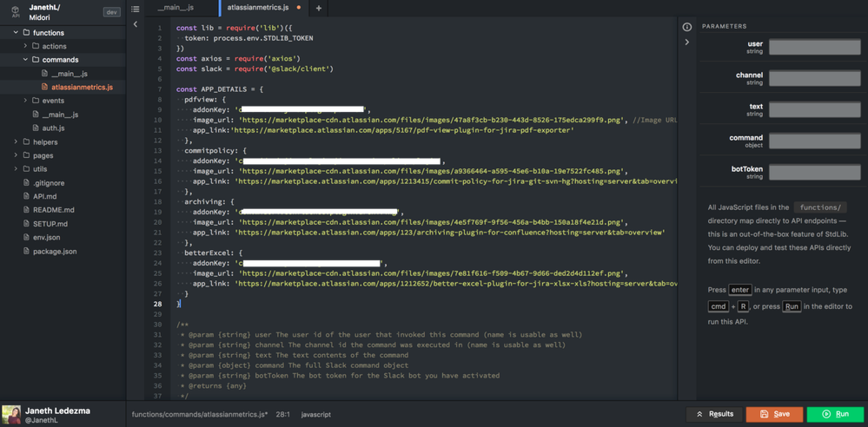Click the API cube icon beside JanethL/Midori

16,11
